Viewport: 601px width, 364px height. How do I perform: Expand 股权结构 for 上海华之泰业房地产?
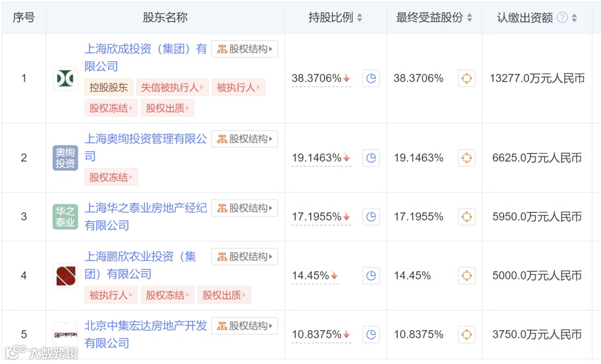coord(244,208)
